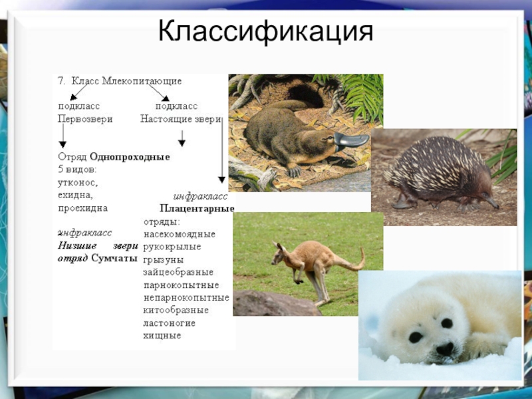Click "инфракласс" above Низшие звери
This screenshot has height=399, width=532.
tap(85, 233)
